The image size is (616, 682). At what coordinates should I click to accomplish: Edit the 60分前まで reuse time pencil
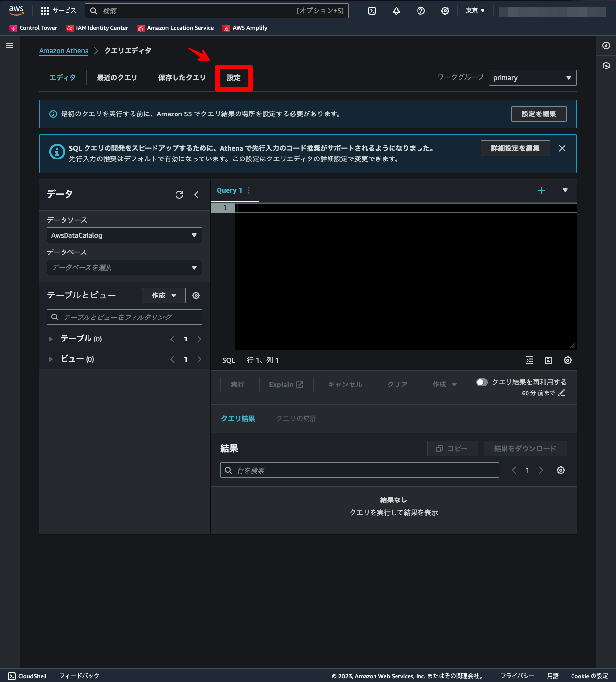[562, 393]
